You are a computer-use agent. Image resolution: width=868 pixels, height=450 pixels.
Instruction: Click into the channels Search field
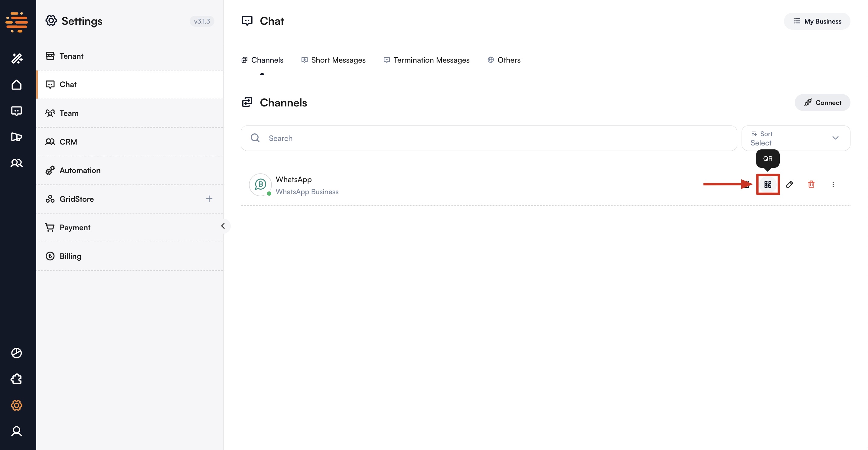click(488, 138)
